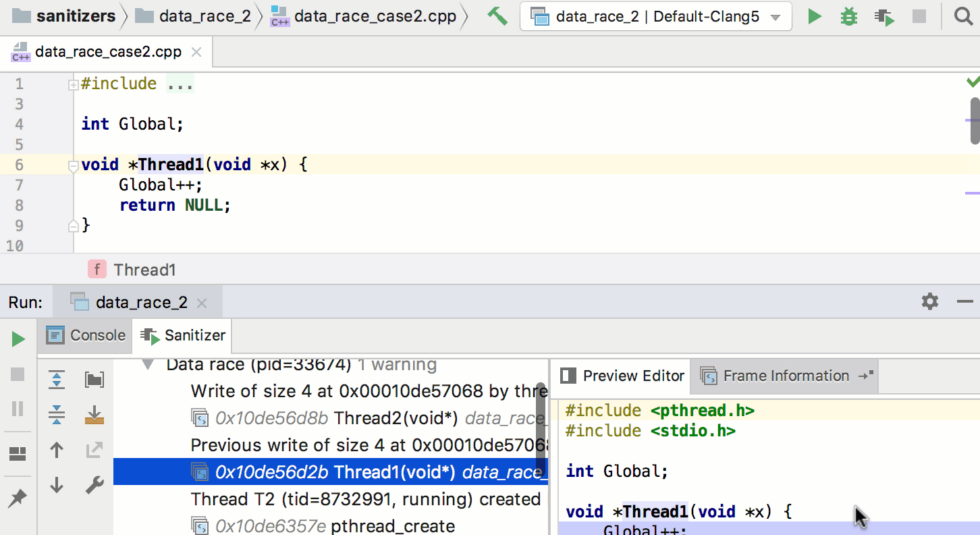Open Run tool window settings gear

[930, 301]
